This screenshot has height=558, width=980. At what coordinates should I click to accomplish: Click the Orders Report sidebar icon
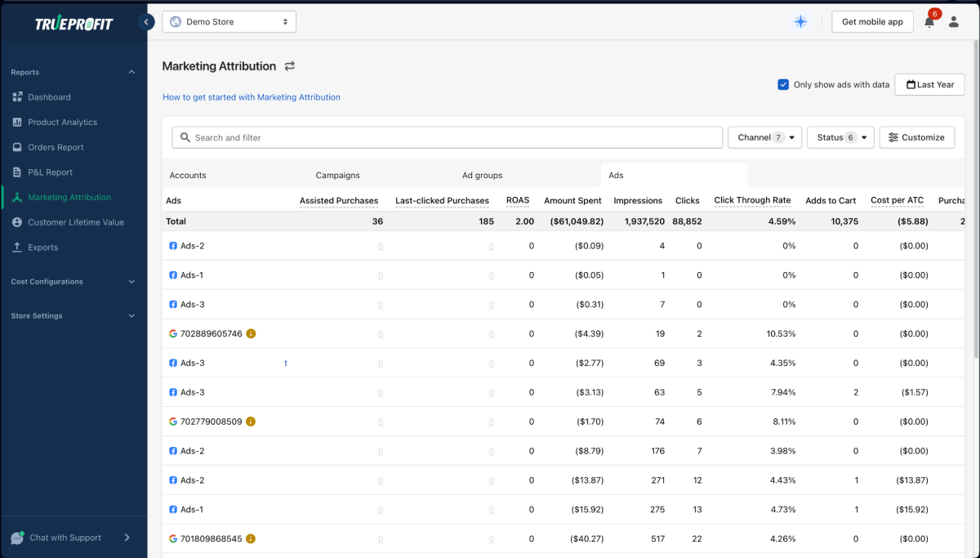click(18, 148)
